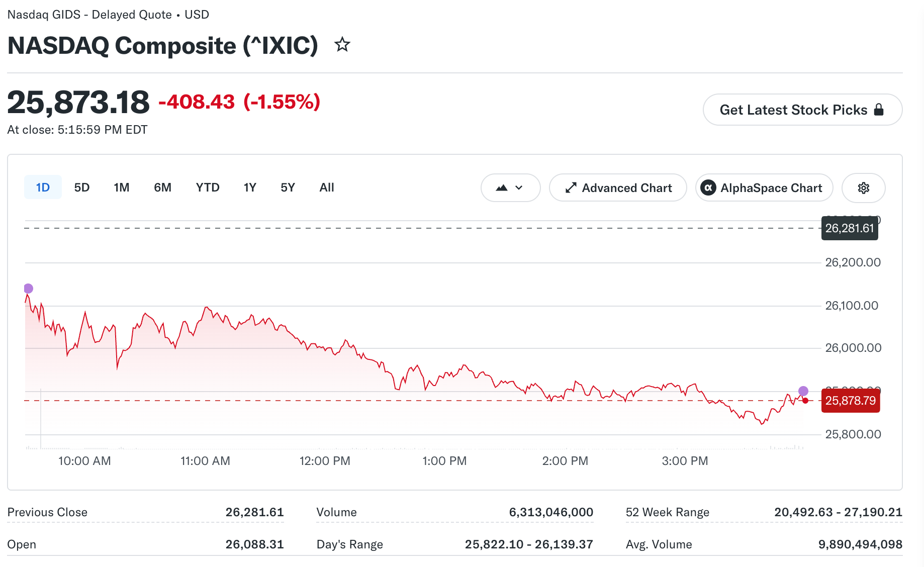The width and height of the screenshot is (924, 567).
Task: Switch to the 5Y range
Action: click(288, 187)
